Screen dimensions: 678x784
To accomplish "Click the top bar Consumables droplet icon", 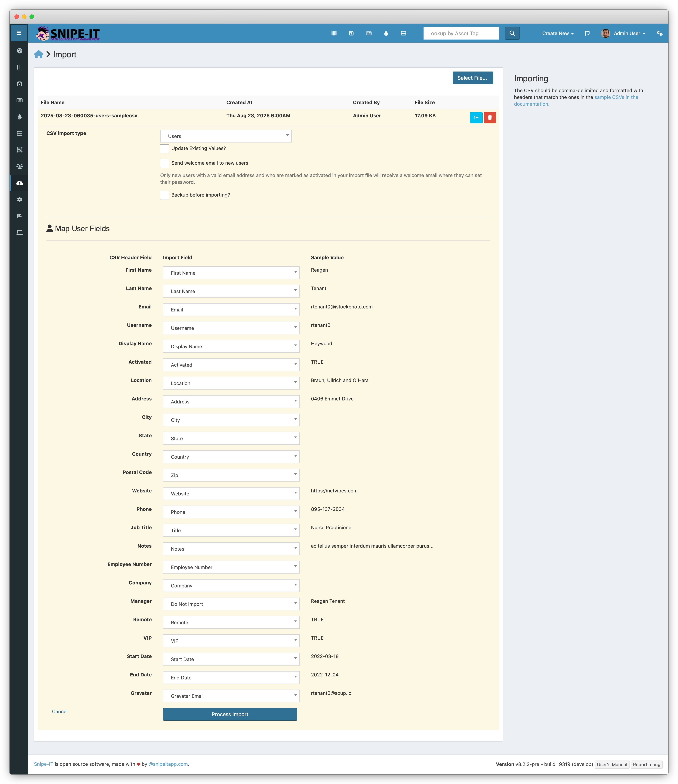I will point(386,33).
